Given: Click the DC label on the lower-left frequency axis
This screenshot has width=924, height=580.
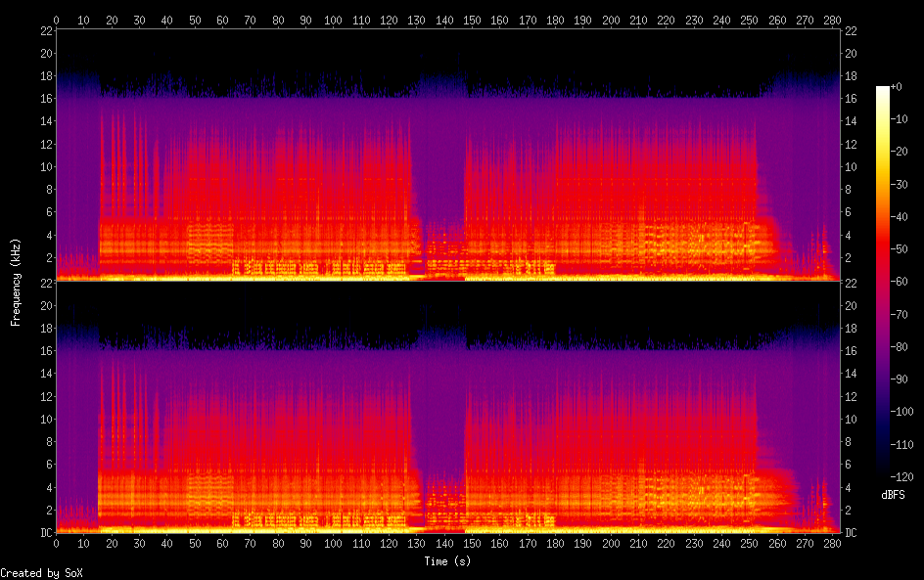Looking at the screenshot, I should click(x=44, y=533).
